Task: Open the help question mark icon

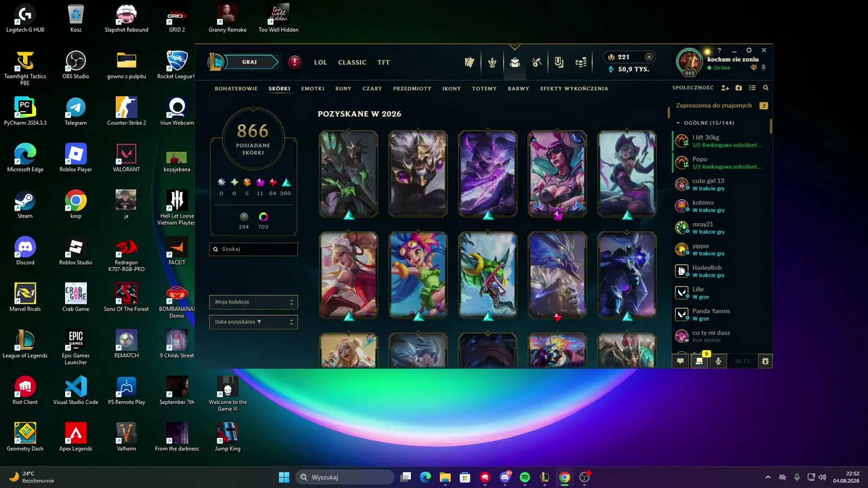Action: pyautogui.click(x=719, y=50)
